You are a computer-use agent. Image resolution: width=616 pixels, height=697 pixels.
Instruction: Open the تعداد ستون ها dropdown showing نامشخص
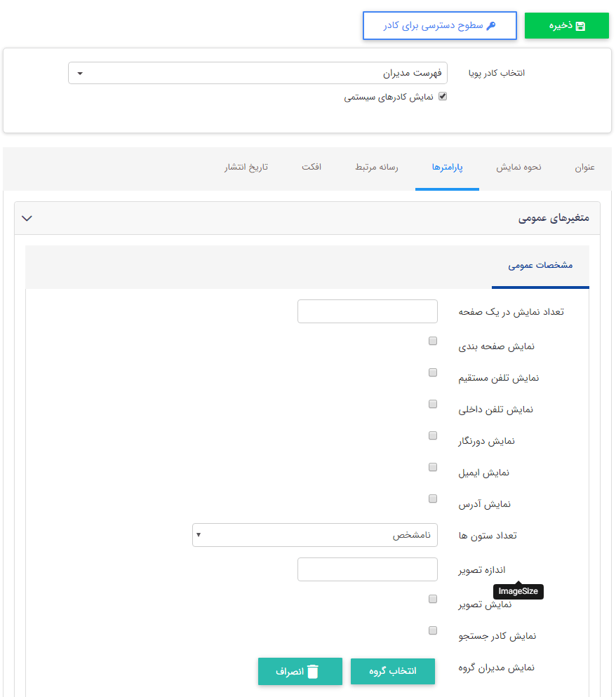[x=315, y=534]
